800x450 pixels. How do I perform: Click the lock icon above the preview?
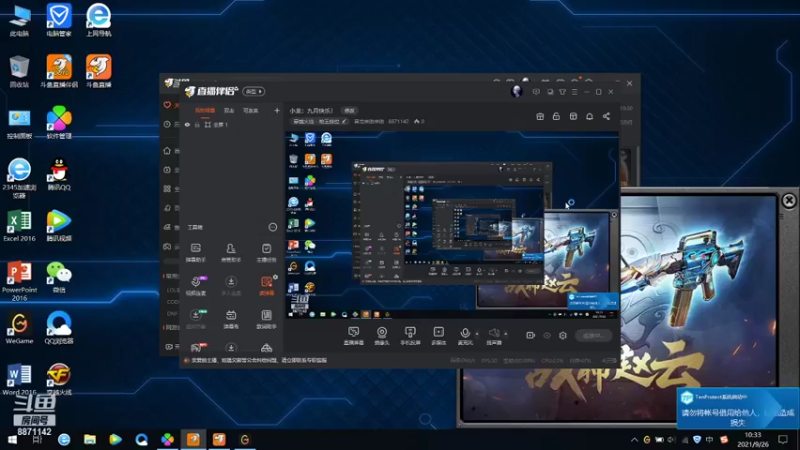pos(556,116)
